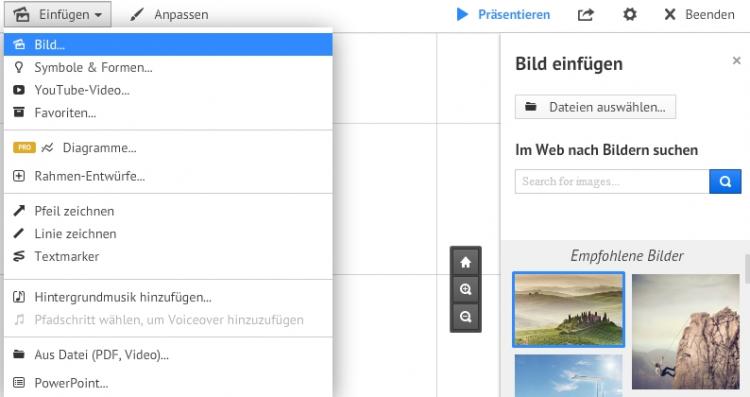Select the green hills landscape thumbnail

point(569,309)
